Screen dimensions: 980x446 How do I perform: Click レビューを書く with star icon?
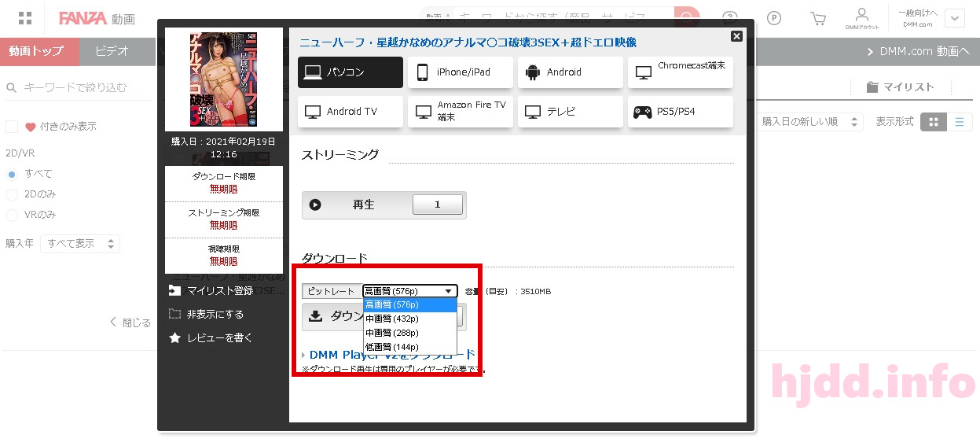(211, 338)
